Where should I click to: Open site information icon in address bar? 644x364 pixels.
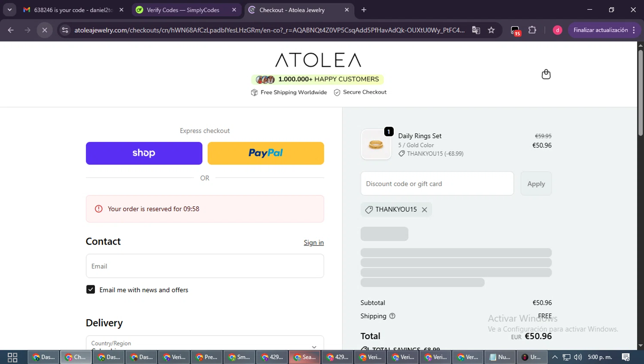point(65,30)
